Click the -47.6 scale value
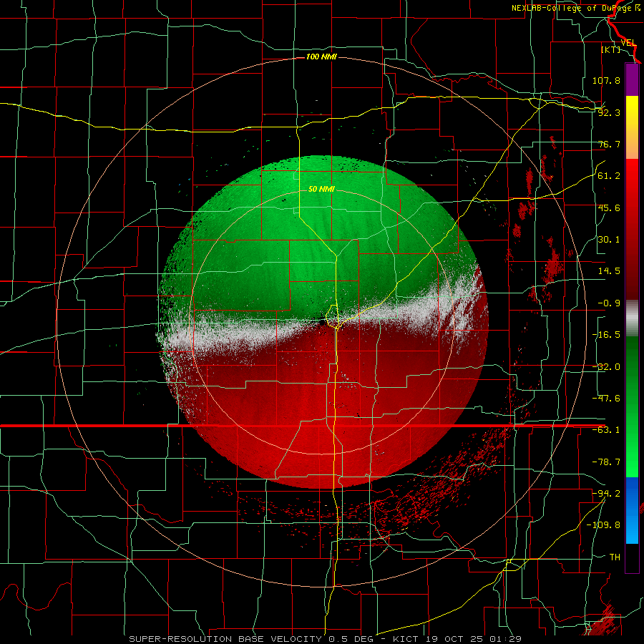The height and width of the screenshot is (644, 644). [606, 399]
